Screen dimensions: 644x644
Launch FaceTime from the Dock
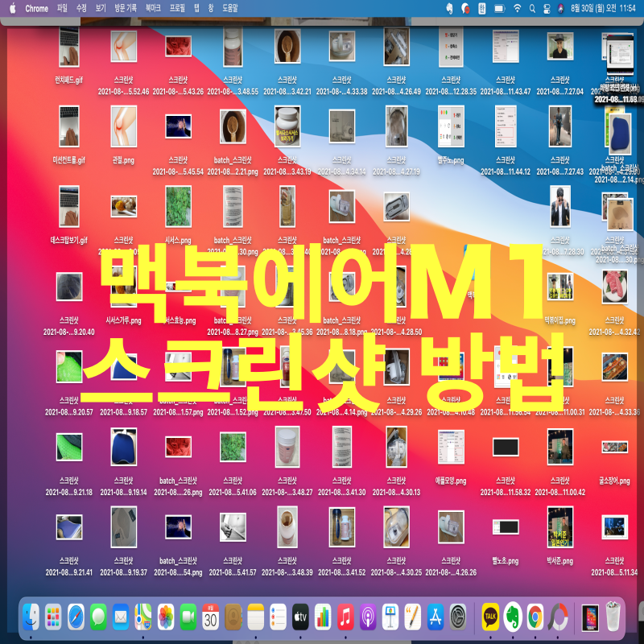tap(188, 616)
